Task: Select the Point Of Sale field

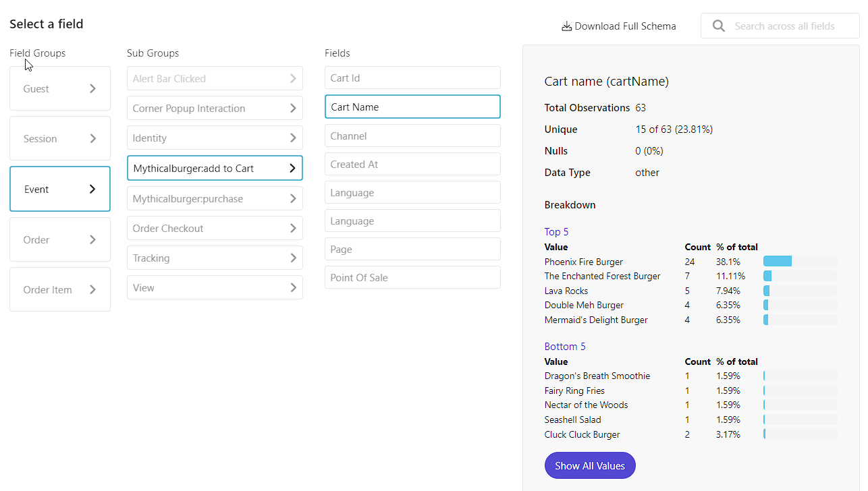Action: (412, 277)
